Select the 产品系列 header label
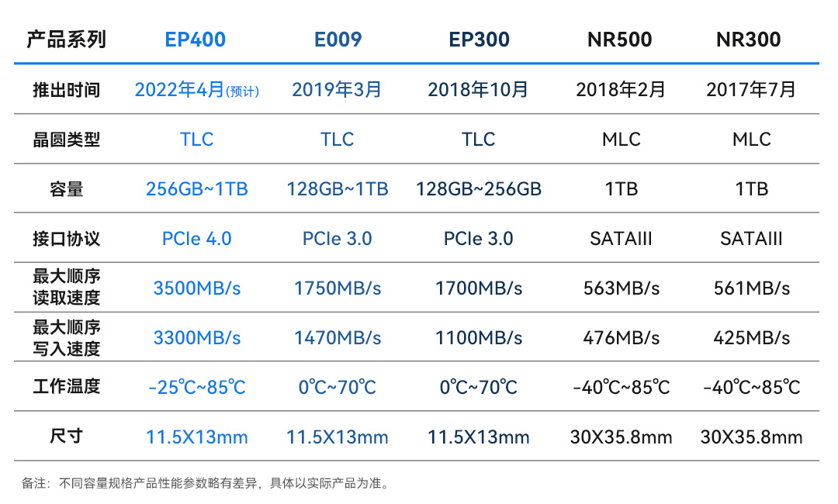This screenshot has height=504, width=838. click(x=67, y=40)
